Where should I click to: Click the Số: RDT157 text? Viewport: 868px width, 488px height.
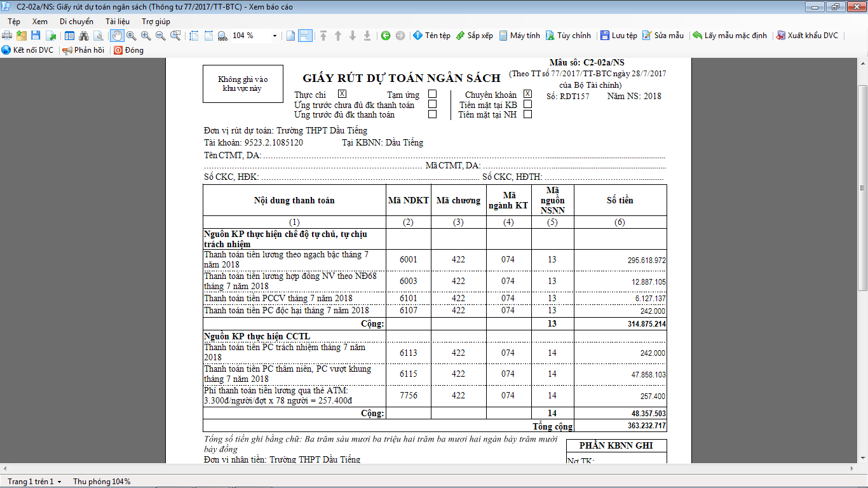(x=568, y=97)
